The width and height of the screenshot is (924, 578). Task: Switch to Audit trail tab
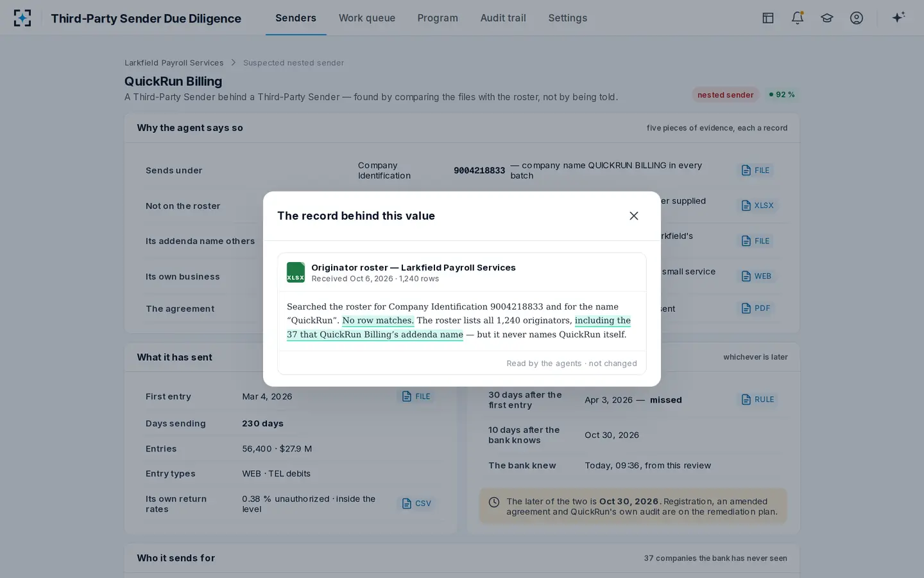[x=503, y=18]
